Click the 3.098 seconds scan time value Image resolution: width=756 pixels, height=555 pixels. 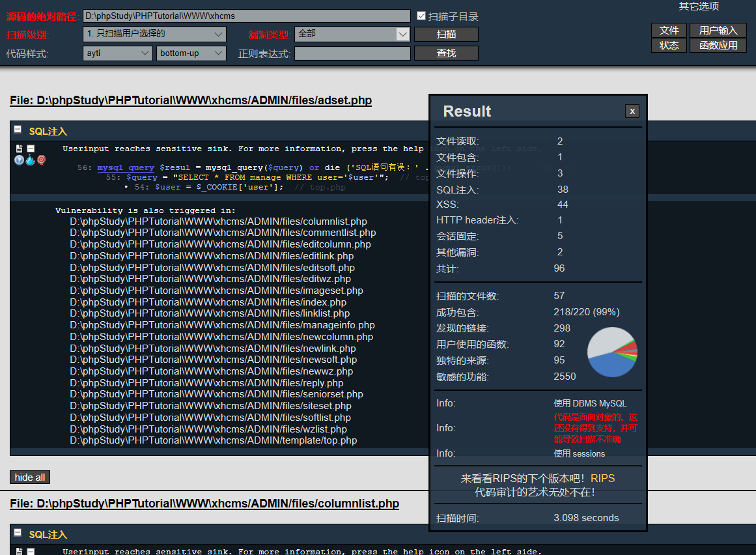(x=586, y=518)
